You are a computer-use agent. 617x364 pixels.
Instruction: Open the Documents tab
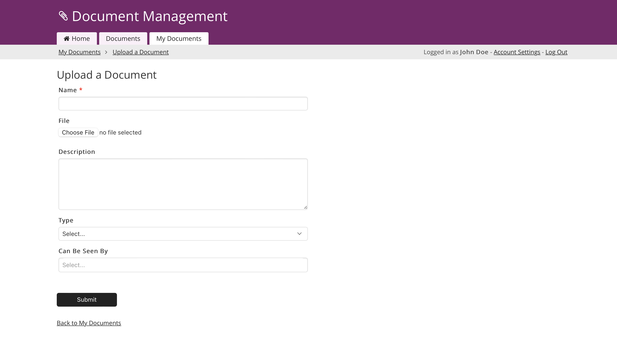coord(123,38)
